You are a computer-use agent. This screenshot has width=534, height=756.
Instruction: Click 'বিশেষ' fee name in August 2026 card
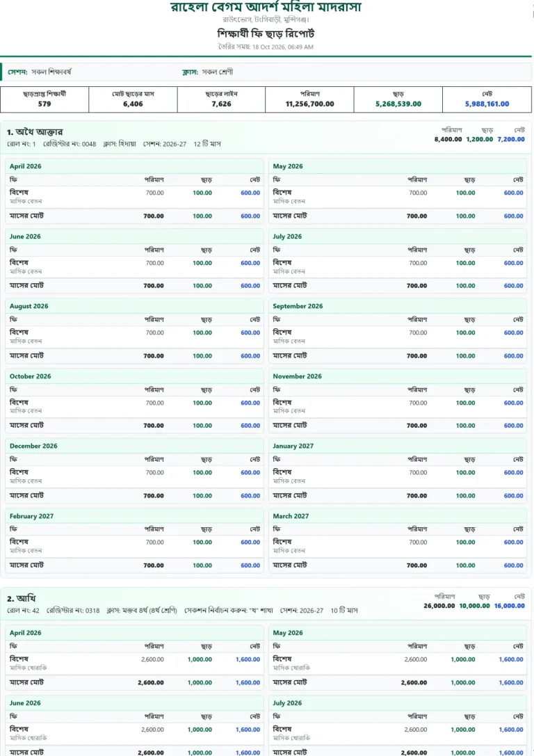(19, 332)
